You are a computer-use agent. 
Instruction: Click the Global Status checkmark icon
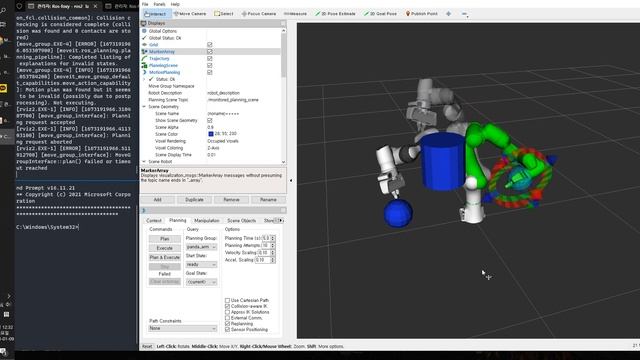point(144,38)
